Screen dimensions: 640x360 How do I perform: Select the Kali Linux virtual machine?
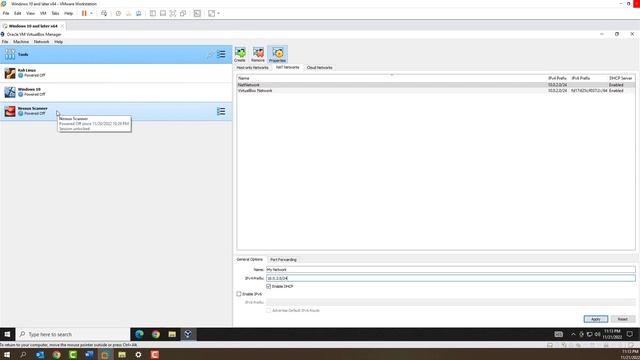pyautogui.click(x=116, y=73)
